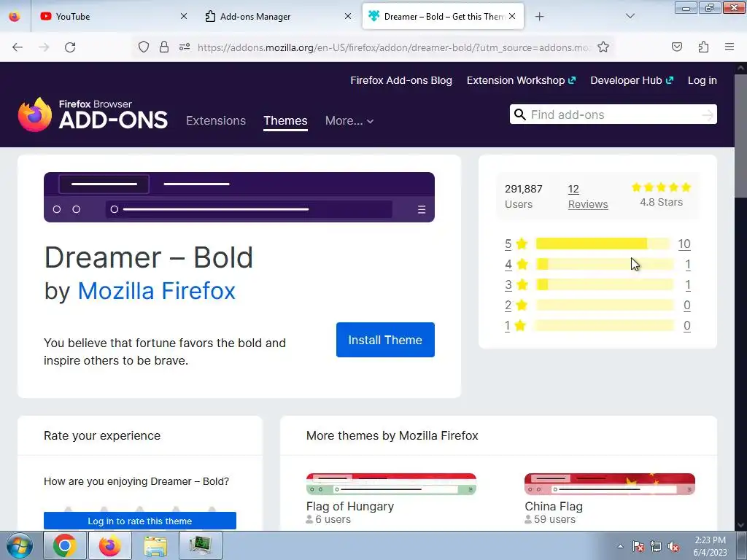Open the Themes section
Image resolution: width=747 pixels, height=560 pixels.
pos(285,120)
